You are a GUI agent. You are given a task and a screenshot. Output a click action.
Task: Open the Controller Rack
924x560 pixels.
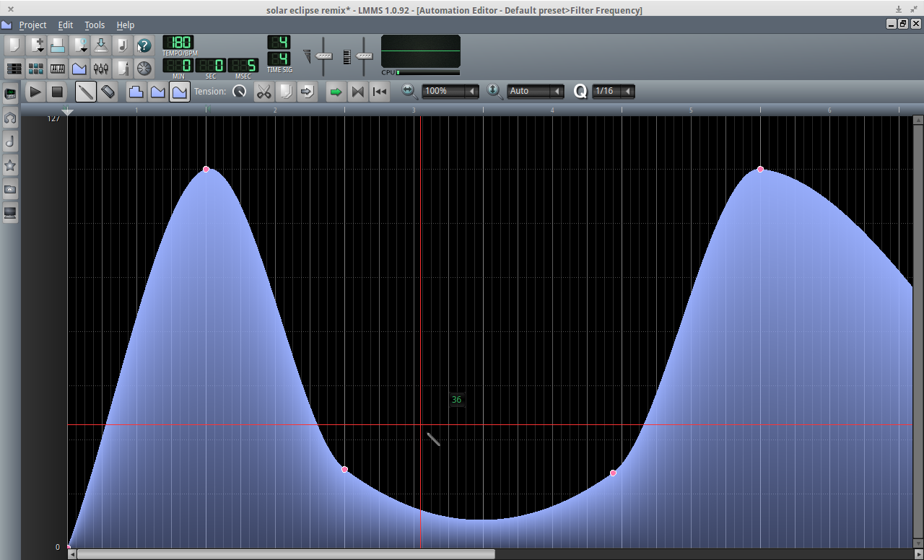[x=144, y=69]
